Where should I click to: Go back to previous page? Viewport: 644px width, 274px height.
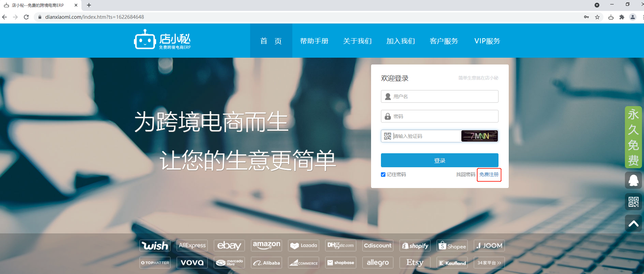click(x=4, y=17)
